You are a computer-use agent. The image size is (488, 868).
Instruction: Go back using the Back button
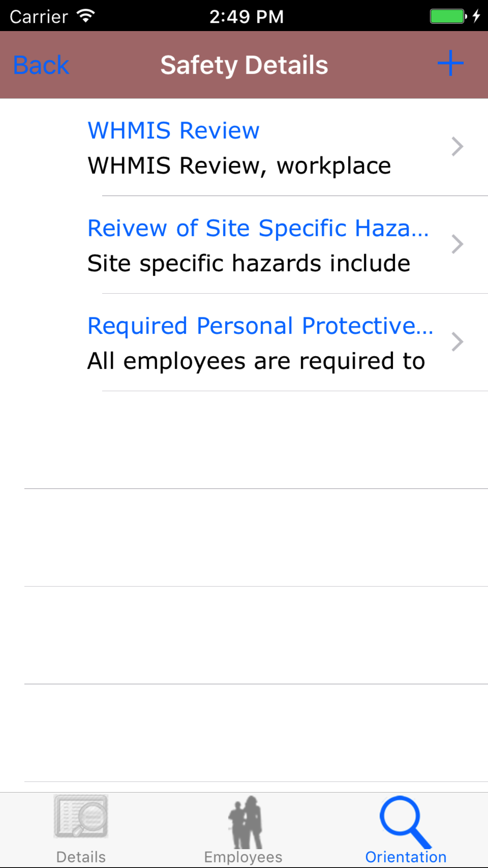point(41,65)
